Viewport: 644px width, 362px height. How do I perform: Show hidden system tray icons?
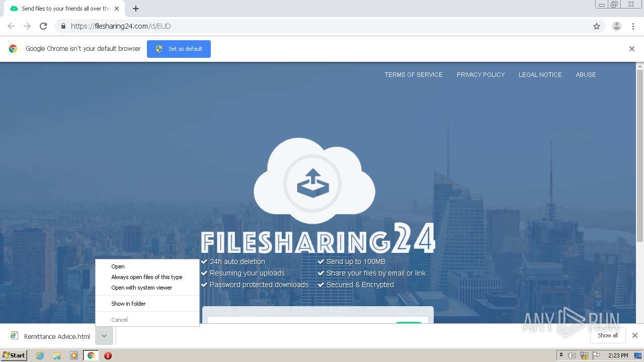[x=561, y=355]
